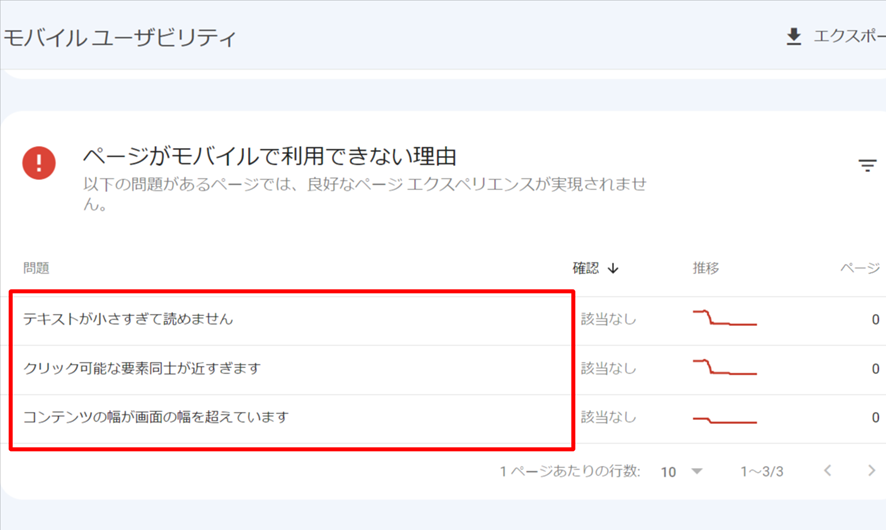
Task: Click the 確認 column header
Action: (585, 268)
